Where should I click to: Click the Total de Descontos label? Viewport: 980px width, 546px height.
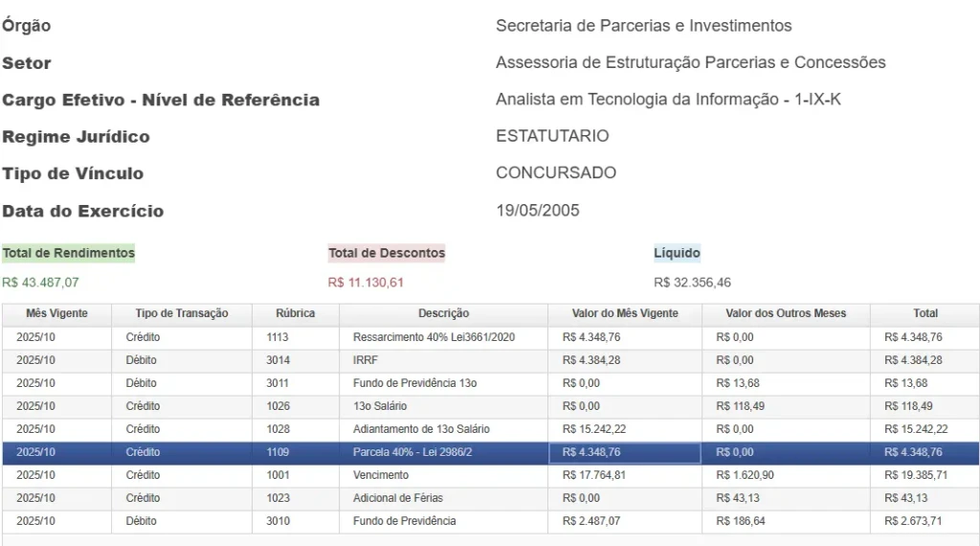click(387, 254)
